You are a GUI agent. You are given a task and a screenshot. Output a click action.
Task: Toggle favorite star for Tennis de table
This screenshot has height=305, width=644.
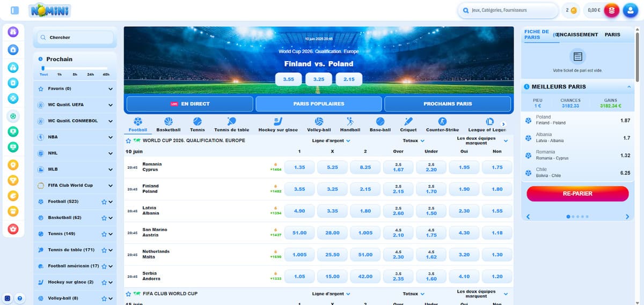[x=104, y=250]
